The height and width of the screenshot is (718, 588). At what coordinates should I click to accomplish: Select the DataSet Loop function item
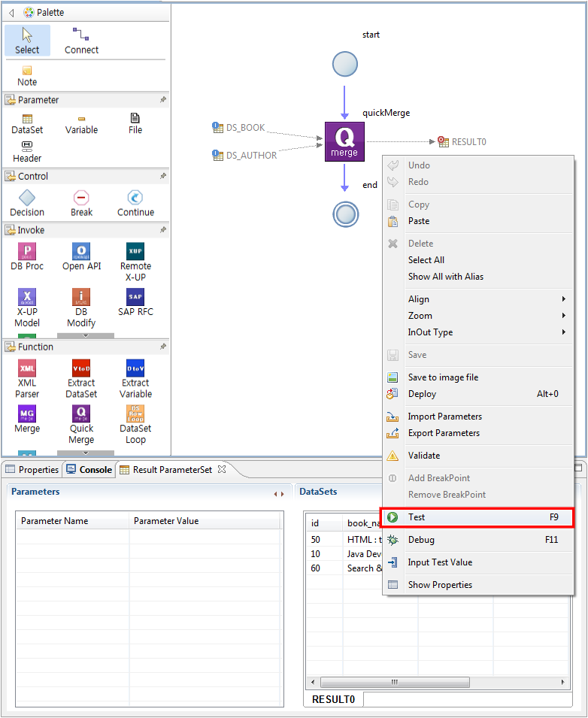click(x=135, y=425)
